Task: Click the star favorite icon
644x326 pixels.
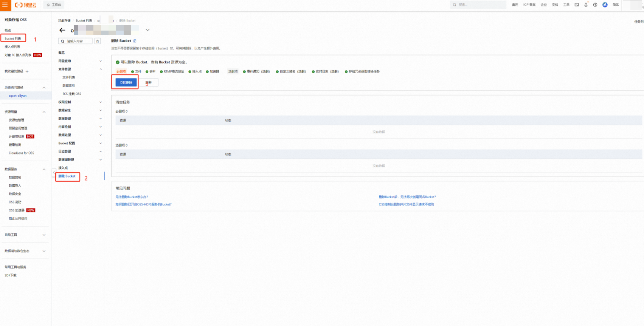Action: click(x=98, y=41)
